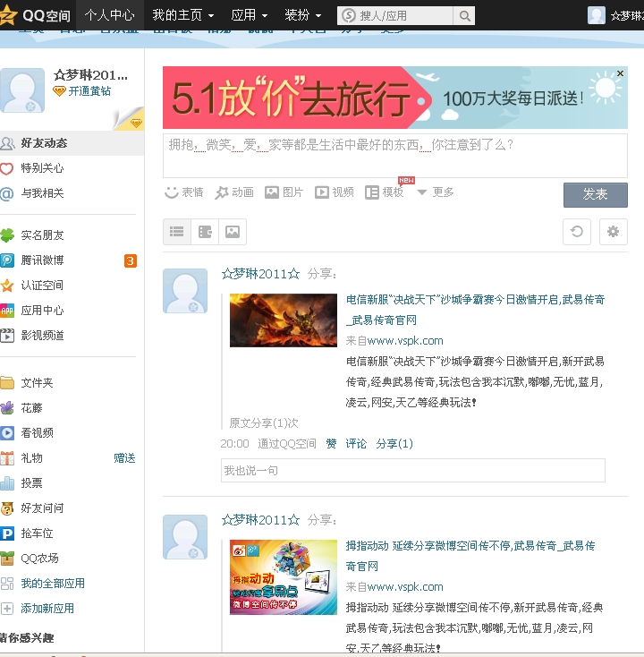644x657 pixels.
Task: Open the 5.1放价去旅行 banner
Action: tap(394, 98)
